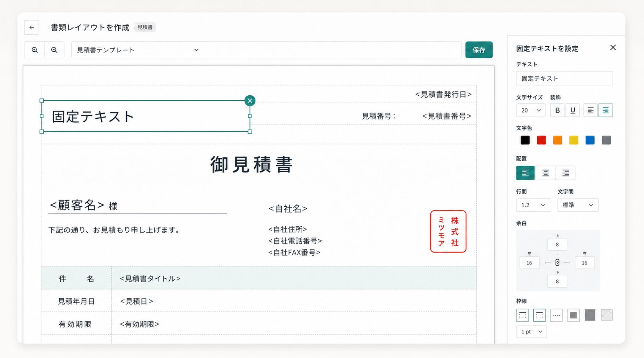Select the bordered gray square fill icon

tap(573, 315)
